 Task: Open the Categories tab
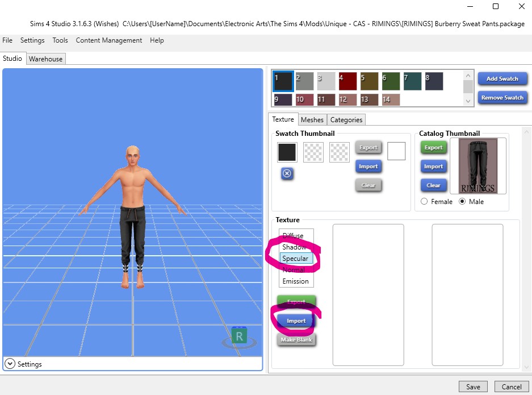pos(346,119)
